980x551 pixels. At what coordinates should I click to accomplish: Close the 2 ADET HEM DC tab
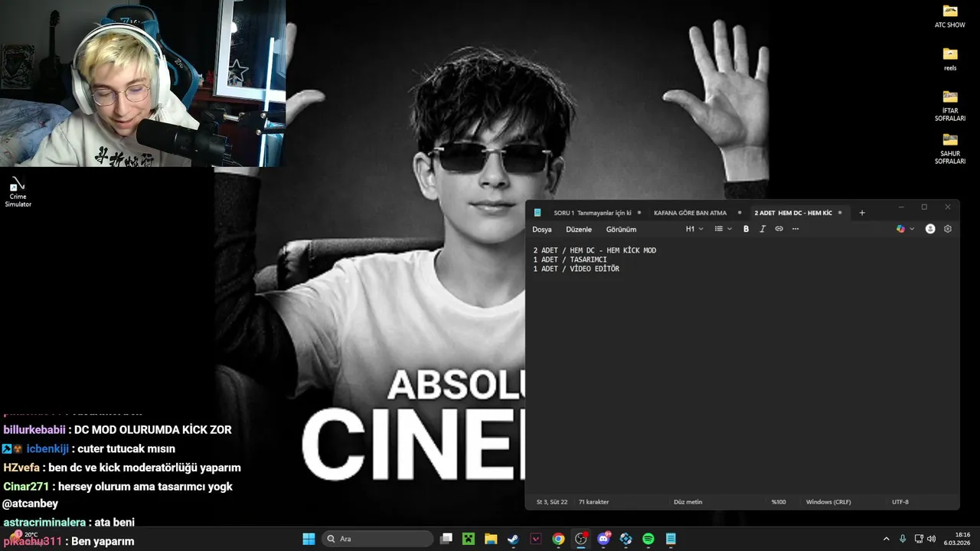click(840, 213)
